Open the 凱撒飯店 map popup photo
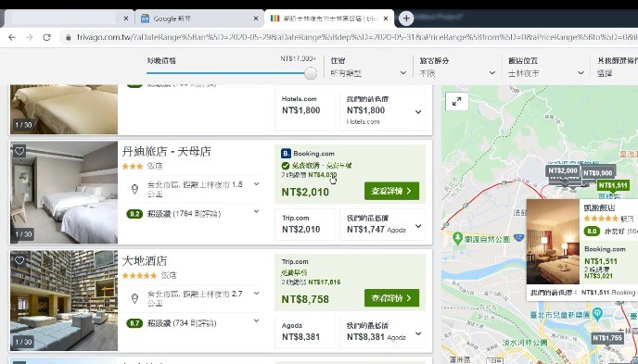Viewport: 638px width, 364px height. click(x=553, y=242)
